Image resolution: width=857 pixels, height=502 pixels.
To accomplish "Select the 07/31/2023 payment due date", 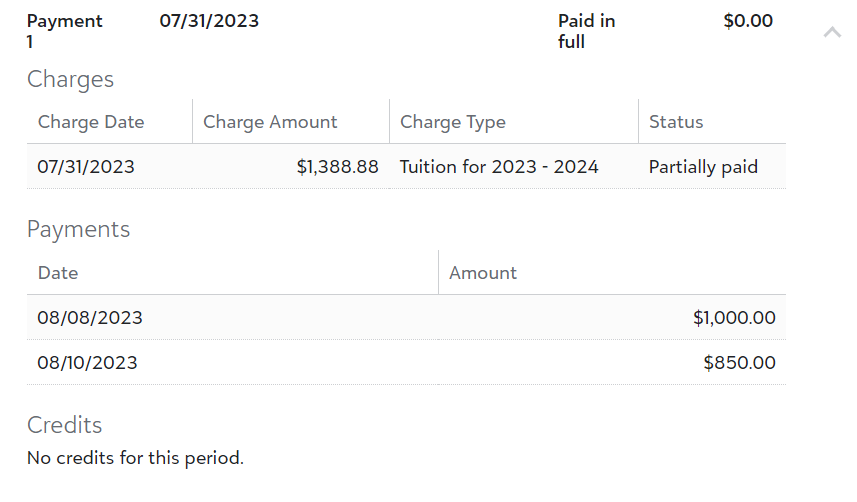I will pos(209,21).
